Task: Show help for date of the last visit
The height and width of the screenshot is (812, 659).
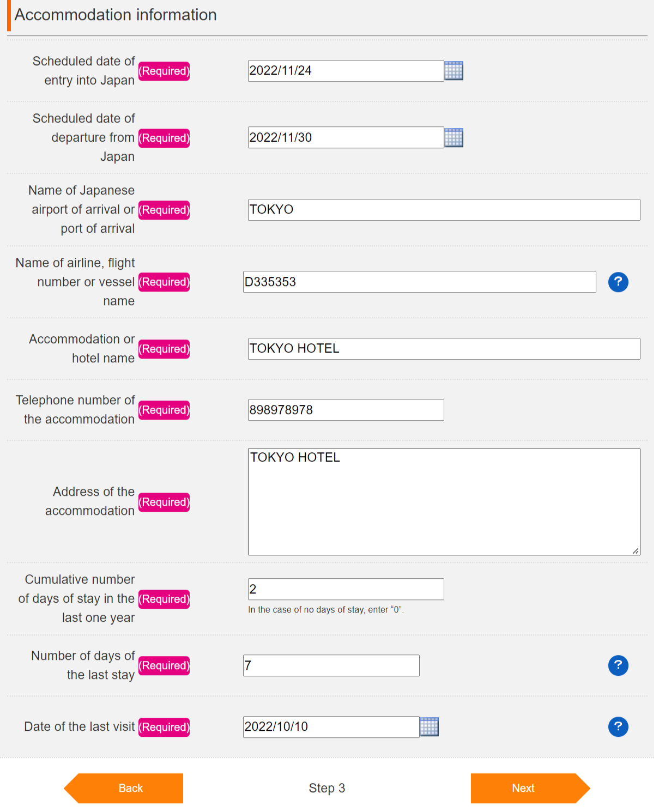Action: pos(618,727)
